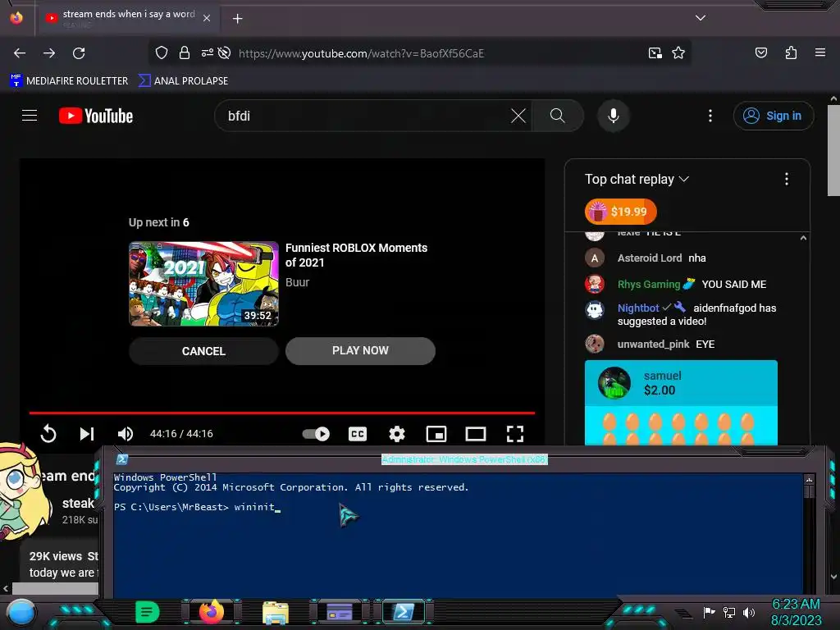This screenshot has width=840, height=630.
Task: Switch to PowerShell taskbar button
Action: point(404,612)
